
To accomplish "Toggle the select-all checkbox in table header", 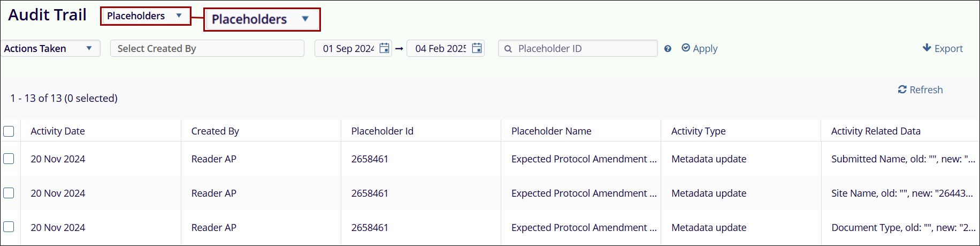I will tap(9, 131).
